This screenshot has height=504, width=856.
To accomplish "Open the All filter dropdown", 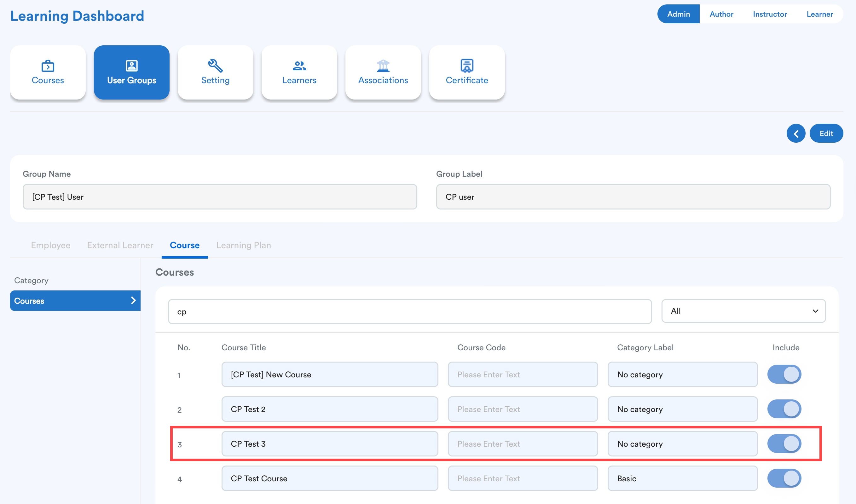I will [x=743, y=311].
